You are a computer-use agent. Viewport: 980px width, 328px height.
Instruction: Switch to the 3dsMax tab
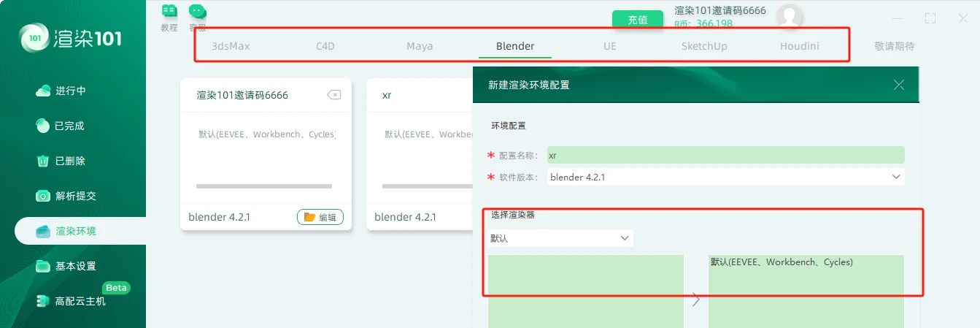point(231,46)
